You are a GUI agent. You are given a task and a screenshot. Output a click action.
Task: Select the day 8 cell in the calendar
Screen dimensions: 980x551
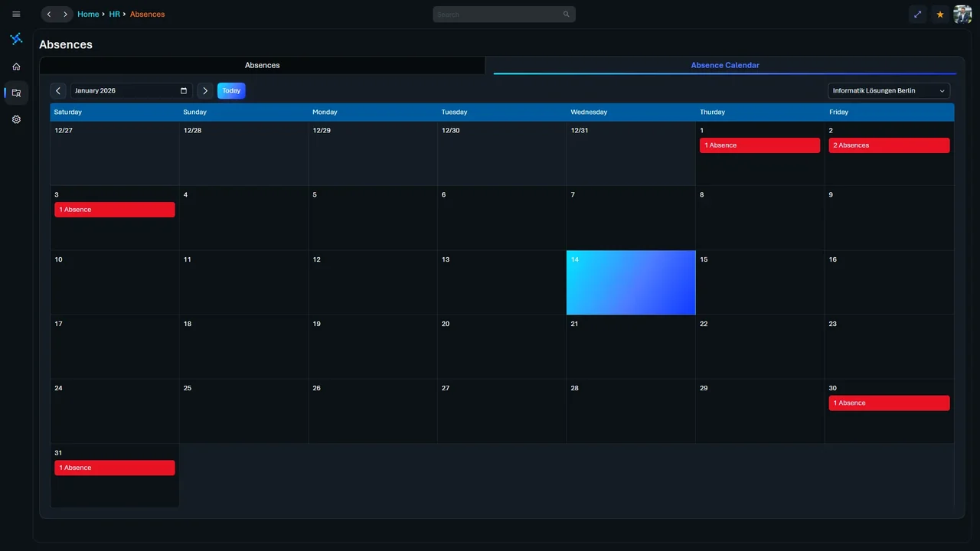tap(759, 218)
